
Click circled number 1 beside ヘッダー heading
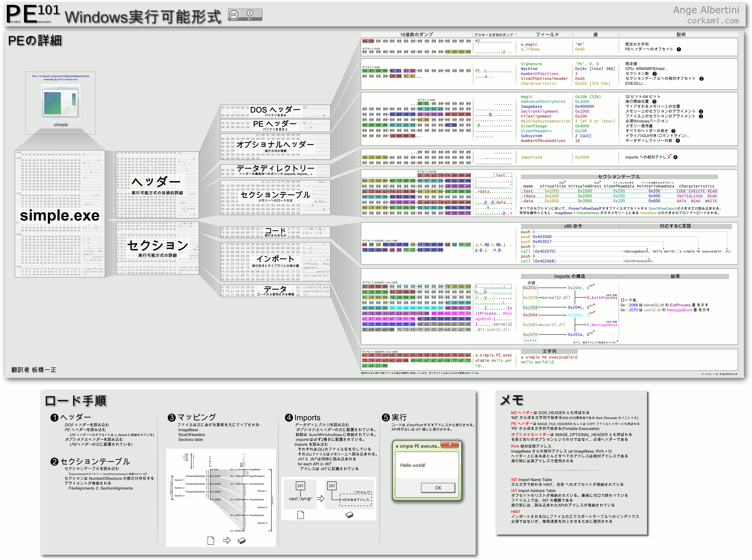click(x=54, y=418)
